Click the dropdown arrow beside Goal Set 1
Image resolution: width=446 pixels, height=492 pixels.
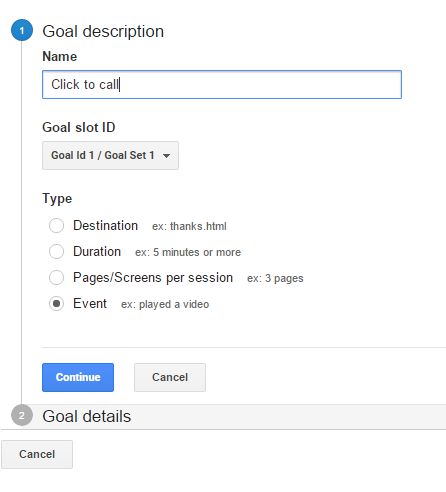pos(166,156)
